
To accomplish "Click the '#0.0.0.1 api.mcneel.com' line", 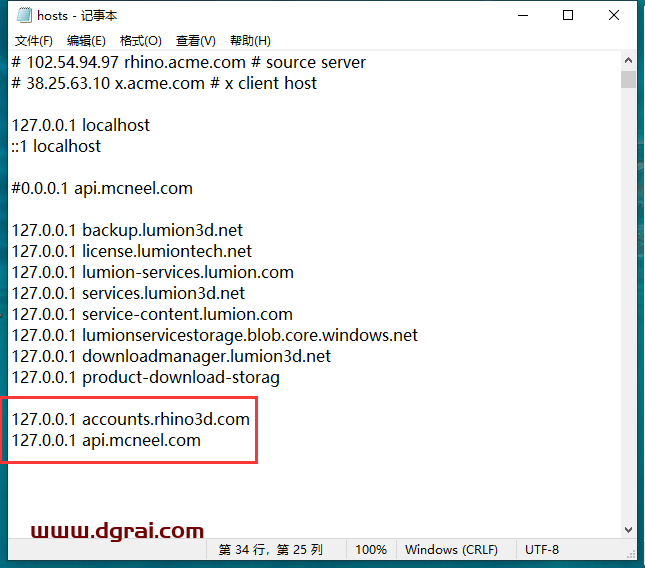I will coord(102,188).
